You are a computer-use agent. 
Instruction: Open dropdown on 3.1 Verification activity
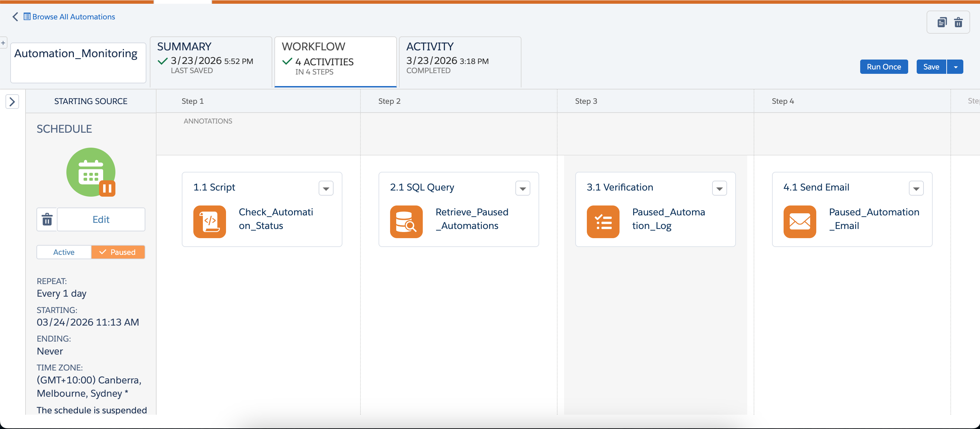pos(719,188)
